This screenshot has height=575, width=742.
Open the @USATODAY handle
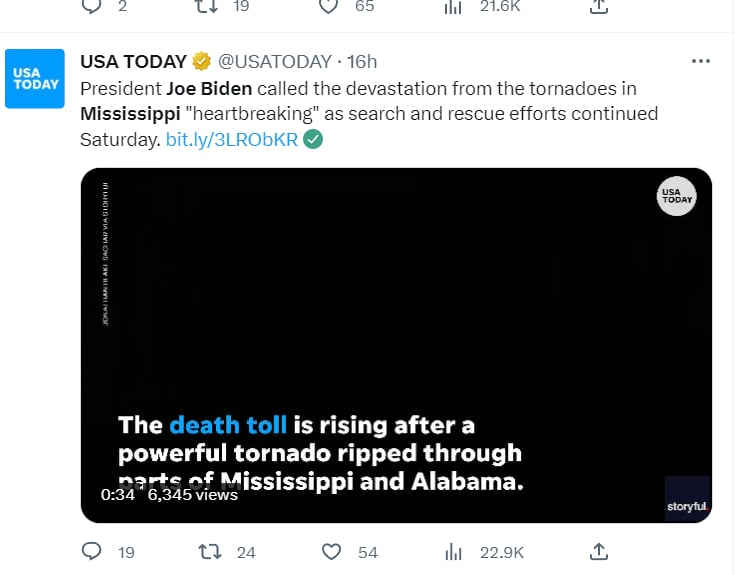(x=274, y=62)
